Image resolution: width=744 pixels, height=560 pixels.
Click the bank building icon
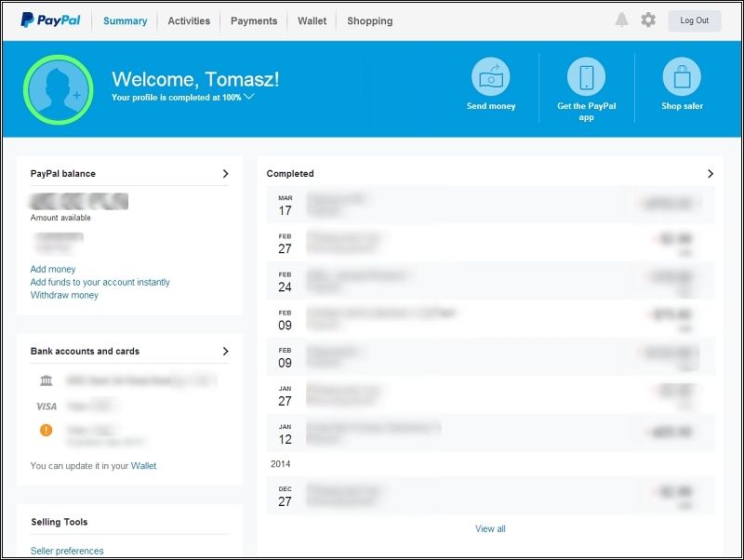pos(46,380)
